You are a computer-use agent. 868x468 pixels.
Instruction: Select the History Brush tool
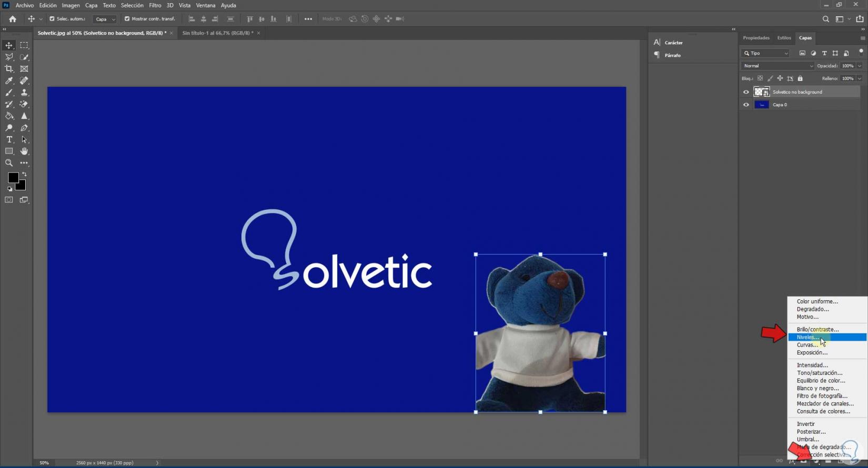pos(9,104)
